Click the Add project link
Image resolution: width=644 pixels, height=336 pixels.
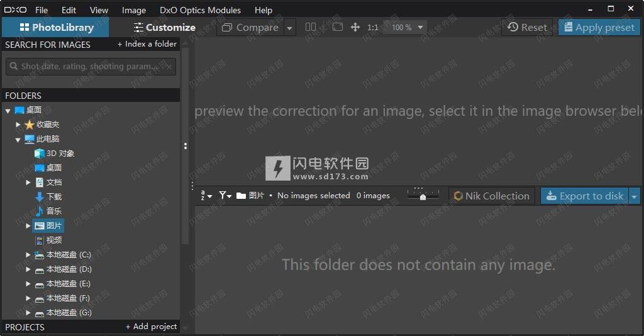[x=151, y=327]
